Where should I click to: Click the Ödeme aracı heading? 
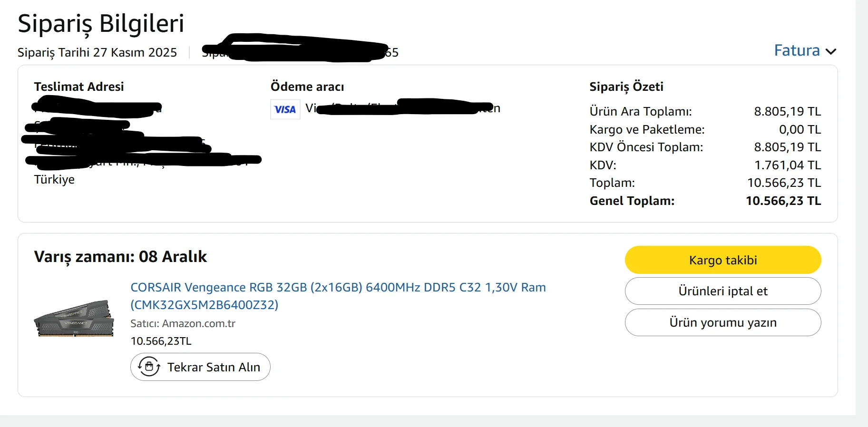(x=307, y=87)
